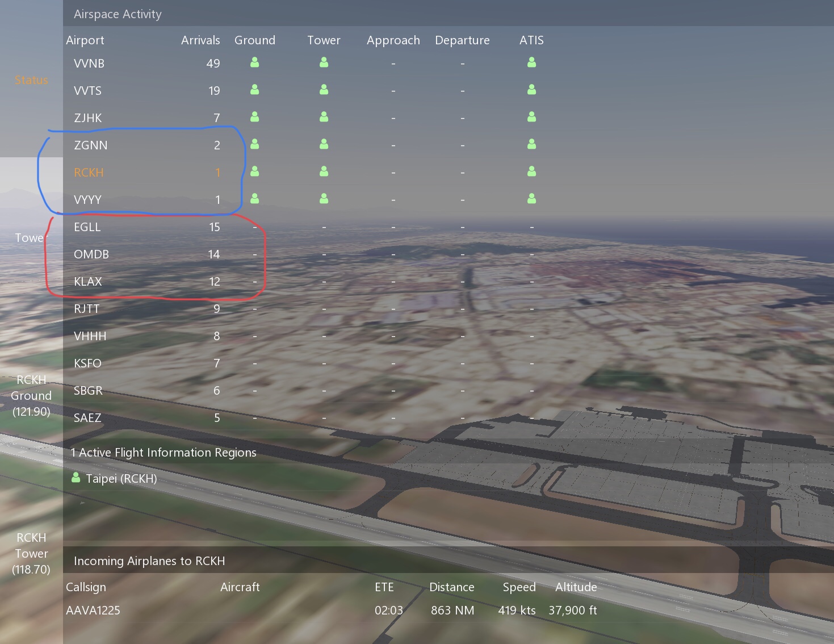
Task: Click the ETE column header
Action: (x=384, y=587)
